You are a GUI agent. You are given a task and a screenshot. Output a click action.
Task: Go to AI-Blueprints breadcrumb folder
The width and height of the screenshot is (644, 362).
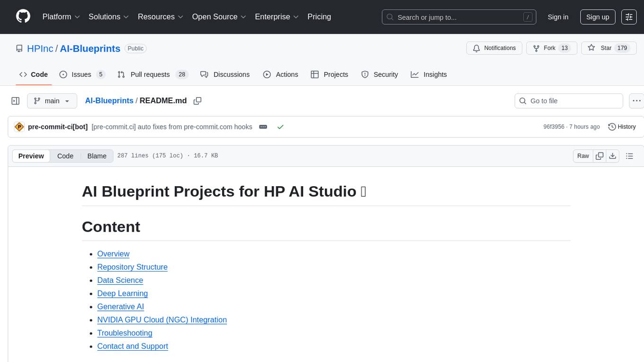click(109, 100)
